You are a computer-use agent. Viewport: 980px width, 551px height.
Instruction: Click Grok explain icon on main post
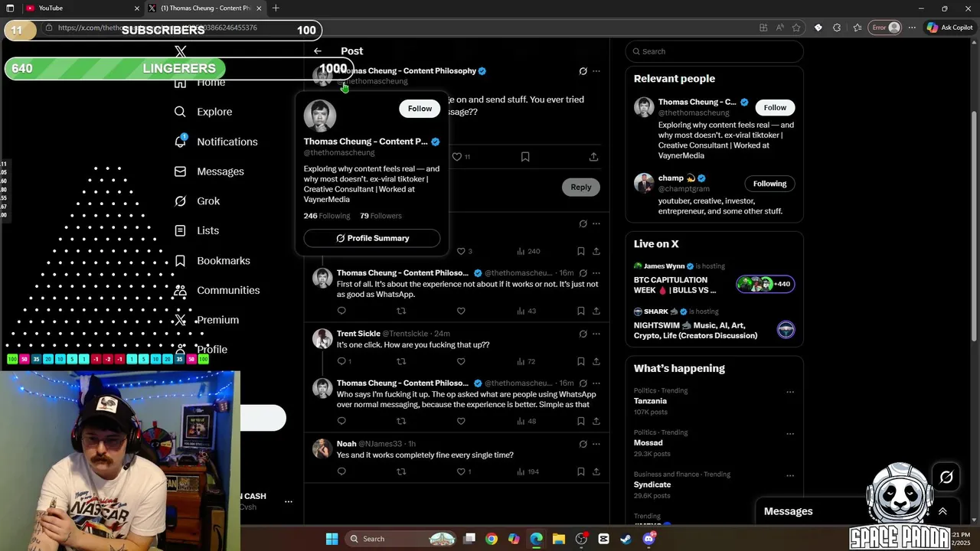point(583,71)
